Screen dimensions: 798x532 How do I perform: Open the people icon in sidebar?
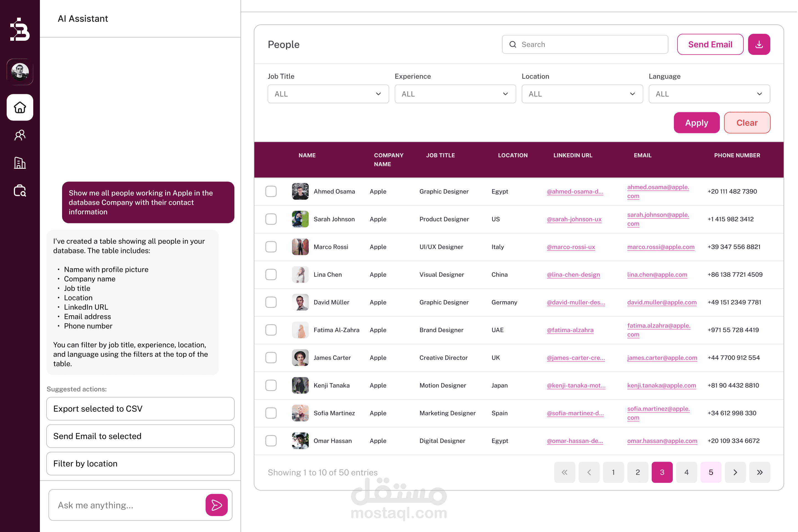20,135
